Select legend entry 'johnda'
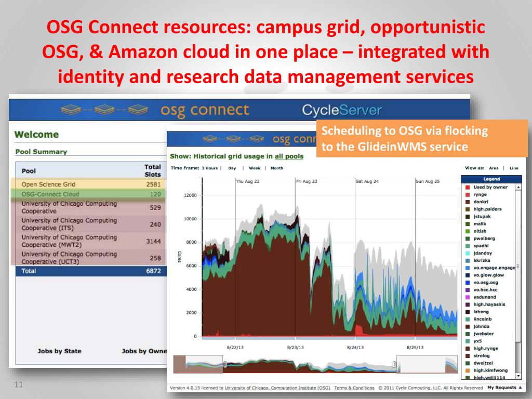The image size is (532, 399). click(x=482, y=327)
